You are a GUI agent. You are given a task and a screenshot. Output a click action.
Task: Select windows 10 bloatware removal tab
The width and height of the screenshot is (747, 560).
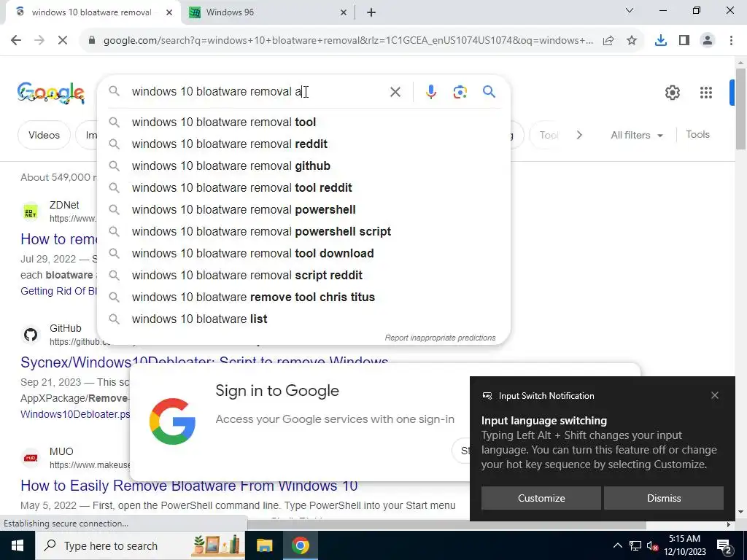click(93, 12)
